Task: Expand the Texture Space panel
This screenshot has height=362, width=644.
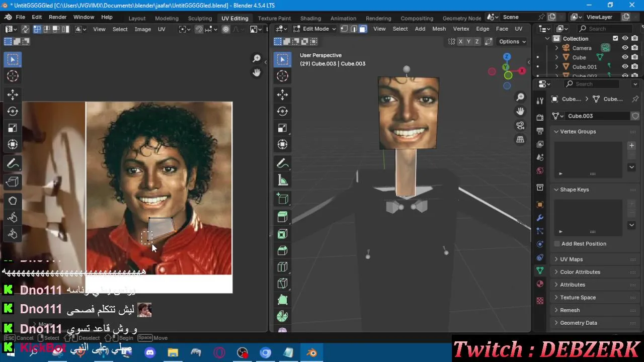Action: point(556,298)
